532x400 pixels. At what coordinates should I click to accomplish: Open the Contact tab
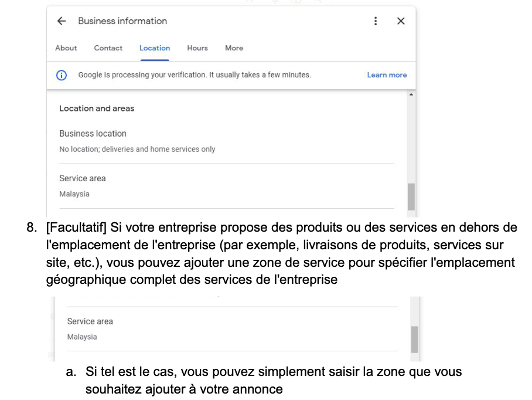[108, 48]
